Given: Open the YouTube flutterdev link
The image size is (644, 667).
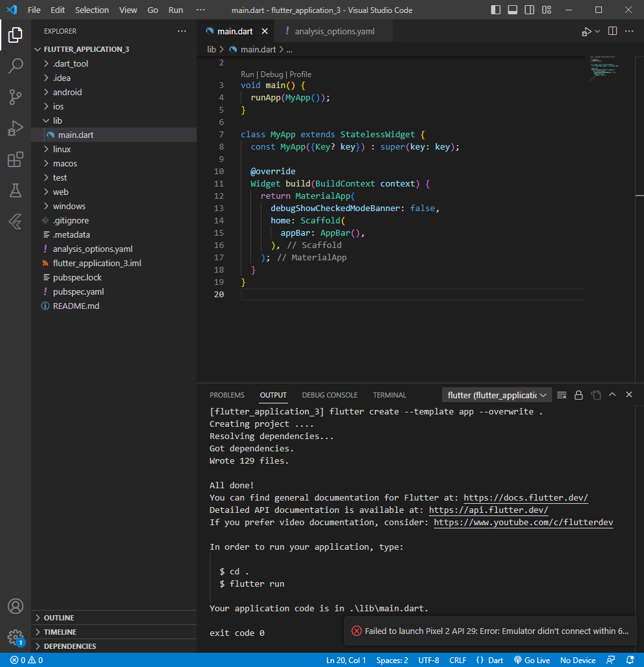Looking at the screenshot, I should point(523,523).
